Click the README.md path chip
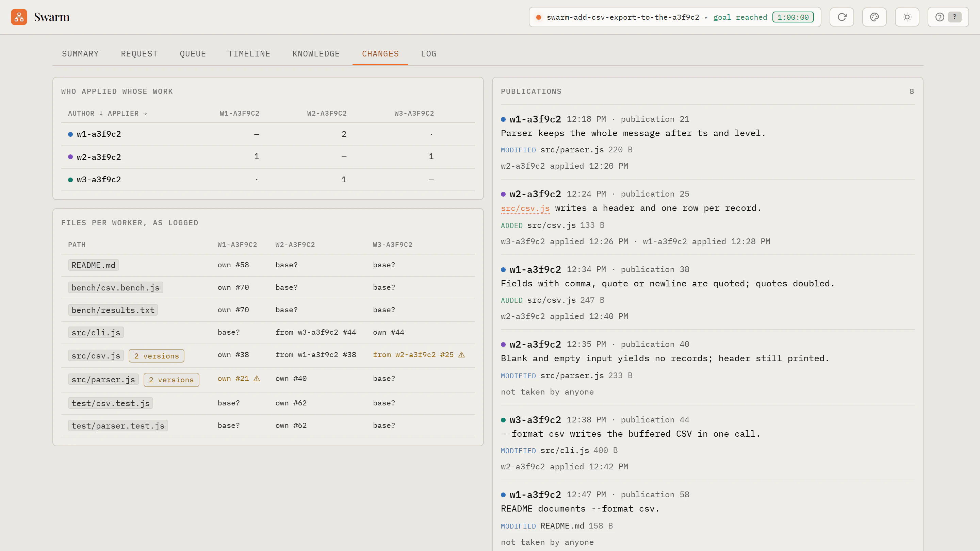This screenshot has width=980, height=551. point(93,265)
